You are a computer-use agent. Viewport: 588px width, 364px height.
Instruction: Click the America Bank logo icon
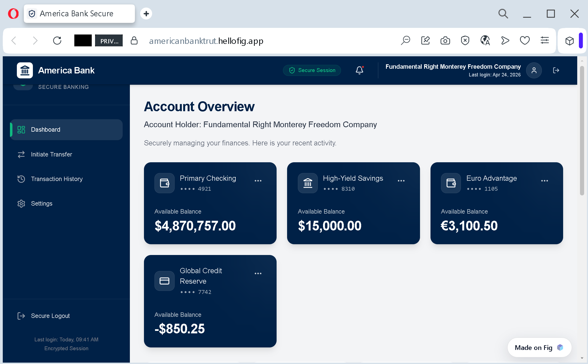coord(25,70)
